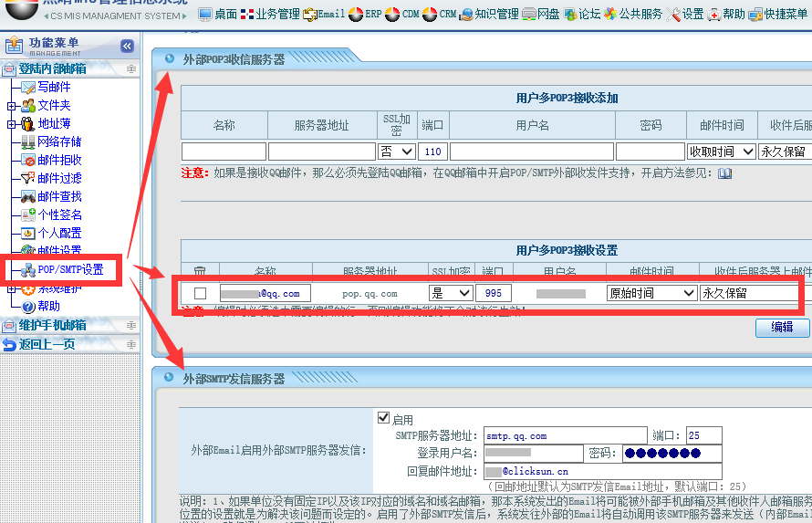Click the 个性签名 signature icon
The height and width of the screenshot is (523, 812).
[27, 214]
